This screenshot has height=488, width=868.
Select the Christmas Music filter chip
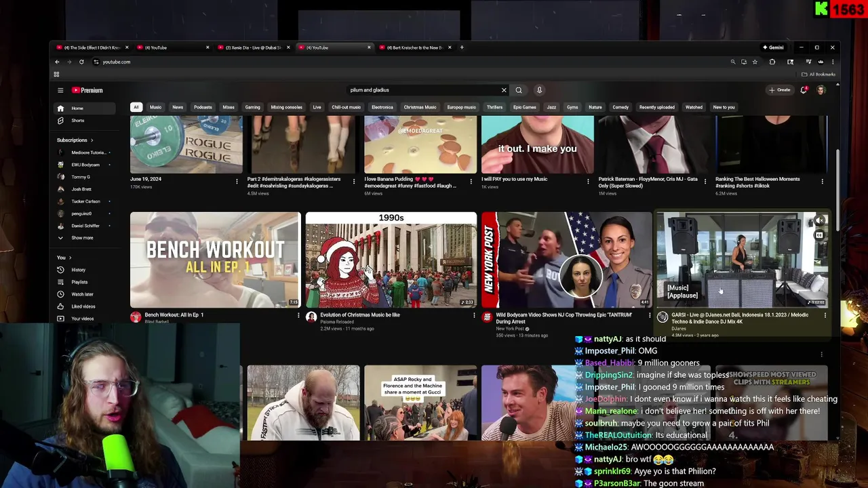420,107
